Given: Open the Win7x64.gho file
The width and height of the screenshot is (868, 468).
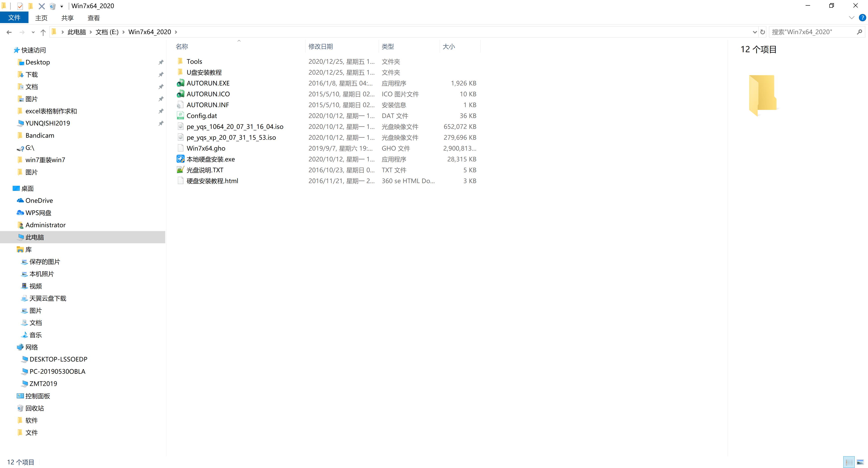Looking at the screenshot, I should [206, 148].
